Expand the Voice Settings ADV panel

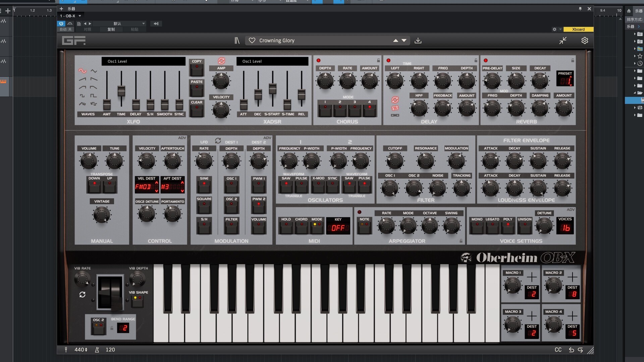tap(571, 209)
